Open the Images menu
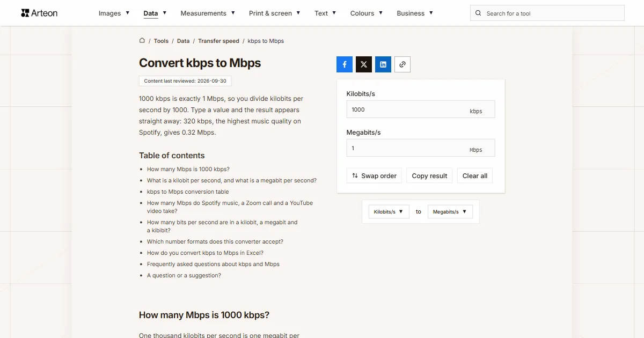The width and height of the screenshot is (644, 338). click(114, 13)
